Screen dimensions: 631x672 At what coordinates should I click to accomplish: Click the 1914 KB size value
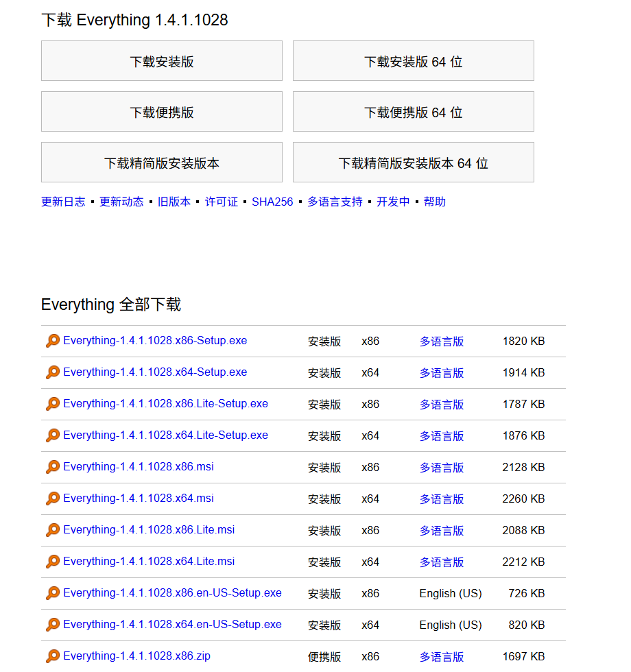pos(523,373)
